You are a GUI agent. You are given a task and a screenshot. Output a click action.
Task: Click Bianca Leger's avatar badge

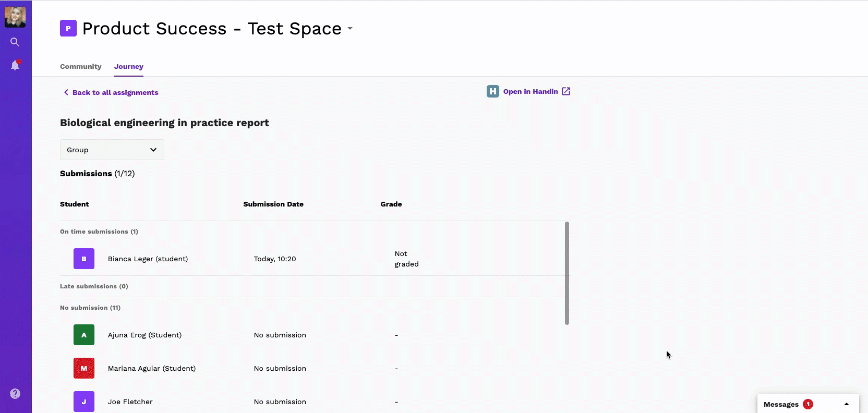pyautogui.click(x=84, y=259)
